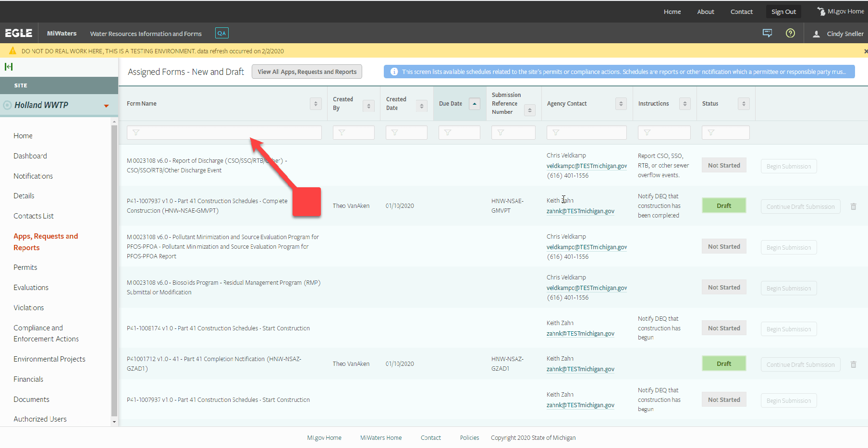Click the sidebar collapse icon
Viewport: 868px width, 448px height.
9,67
